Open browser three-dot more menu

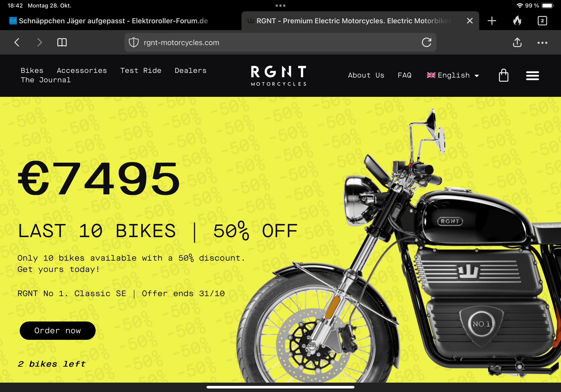(x=542, y=43)
